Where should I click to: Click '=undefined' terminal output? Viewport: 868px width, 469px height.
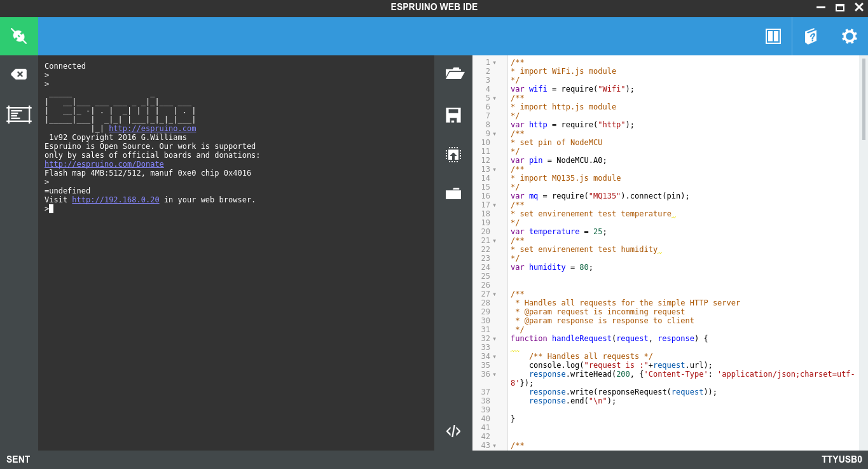tap(67, 191)
